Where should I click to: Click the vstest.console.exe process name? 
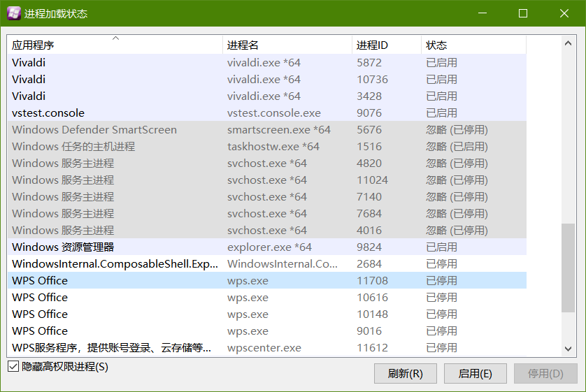(274, 113)
